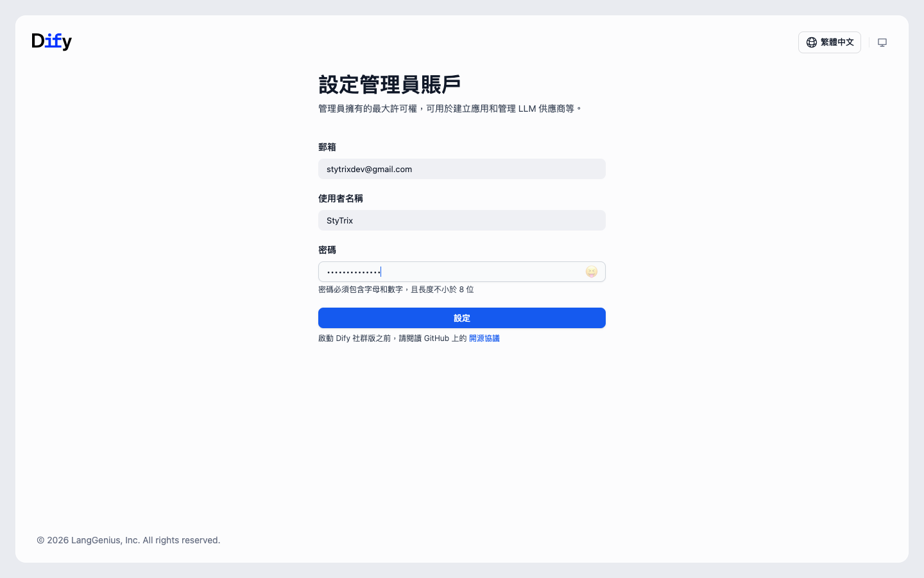This screenshot has height=578, width=924.
Task: Open the 繁體中文 language dropdown
Action: pyautogui.click(x=829, y=42)
